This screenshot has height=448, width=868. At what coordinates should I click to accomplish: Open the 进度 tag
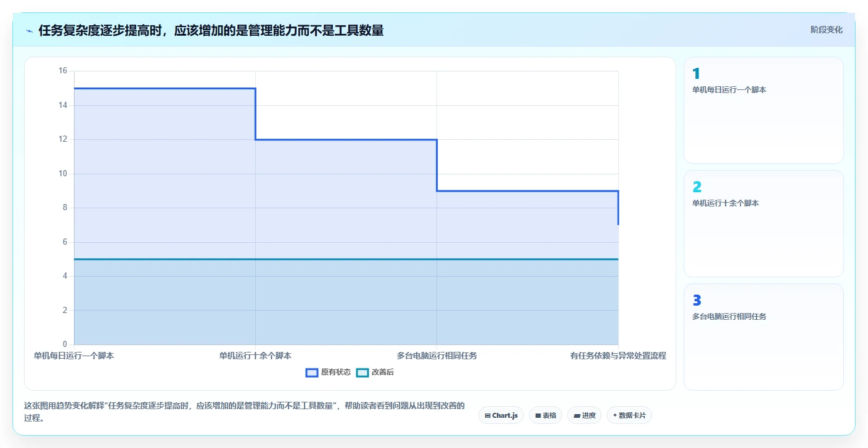click(584, 415)
